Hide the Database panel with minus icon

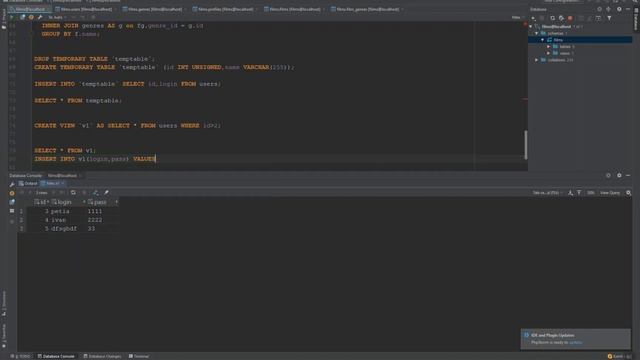628,9
